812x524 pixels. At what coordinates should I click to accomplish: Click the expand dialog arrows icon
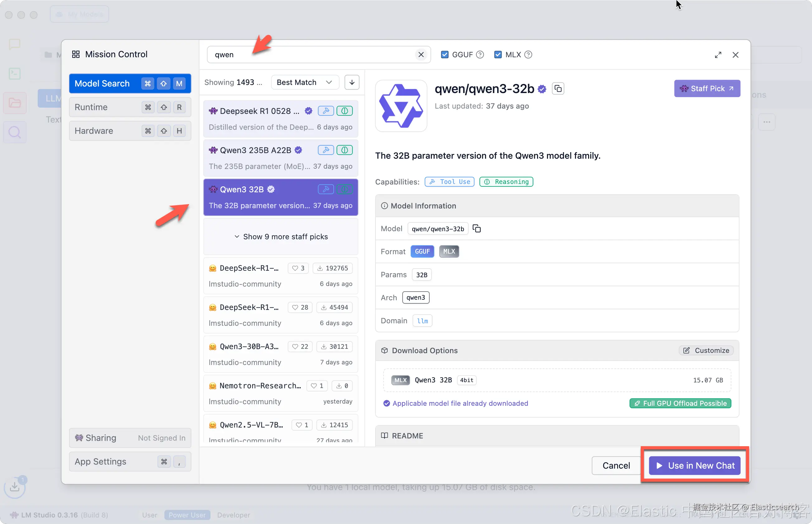click(x=718, y=55)
